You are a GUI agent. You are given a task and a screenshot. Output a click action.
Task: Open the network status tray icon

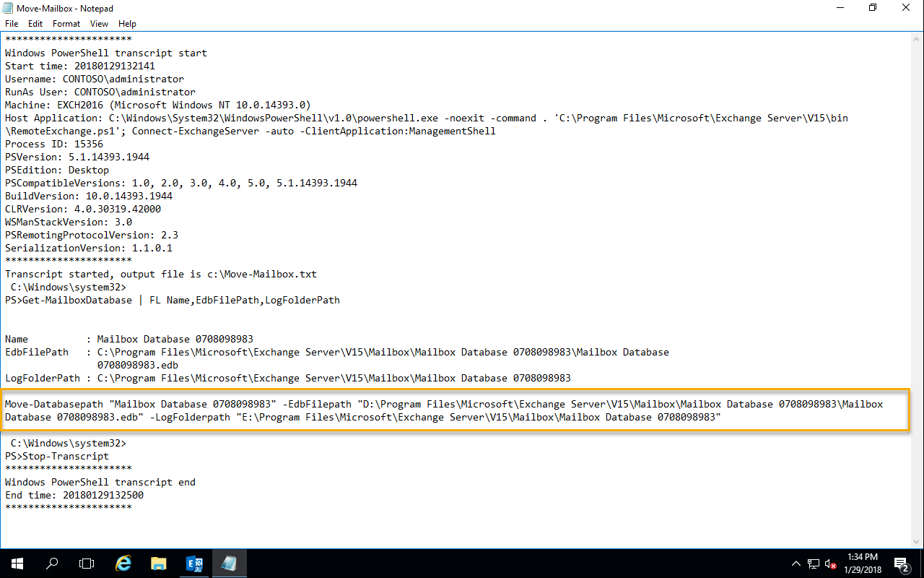[x=814, y=564]
